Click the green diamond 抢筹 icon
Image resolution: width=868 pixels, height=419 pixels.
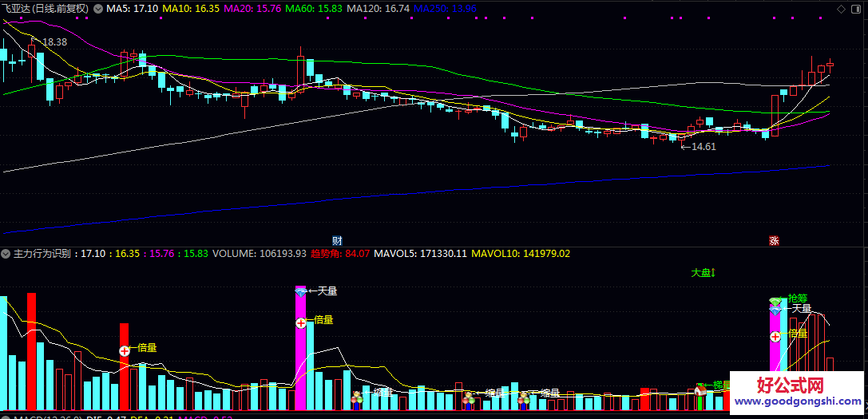pyautogui.click(x=775, y=301)
